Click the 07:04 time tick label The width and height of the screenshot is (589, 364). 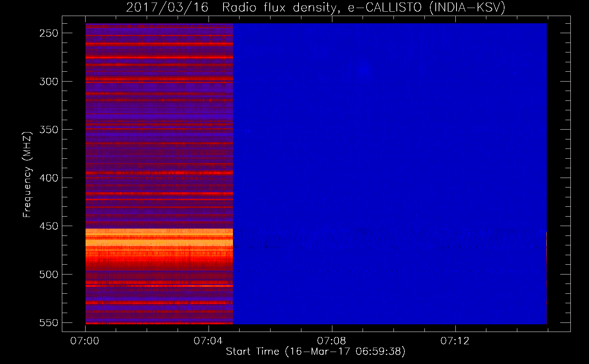pyautogui.click(x=208, y=341)
